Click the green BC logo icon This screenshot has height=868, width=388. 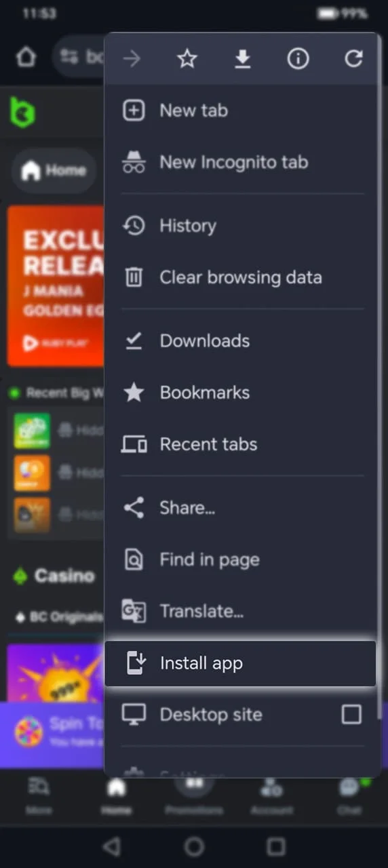22,112
